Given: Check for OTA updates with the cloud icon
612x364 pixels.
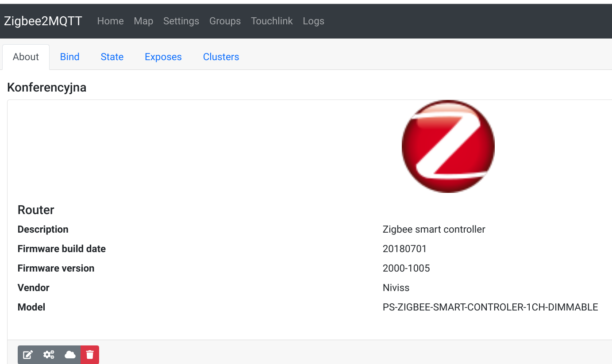Looking at the screenshot, I should pyautogui.click(x=70, y=354).
